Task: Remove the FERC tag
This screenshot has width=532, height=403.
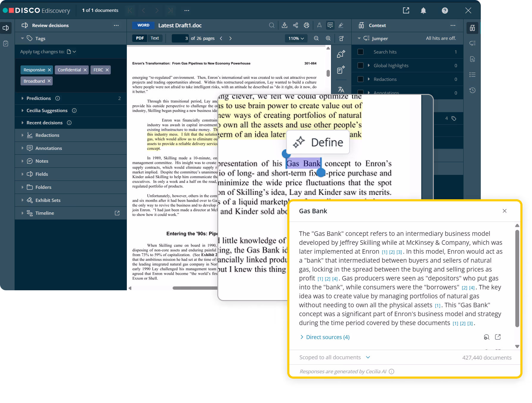Action: click(x=107, y=70)
